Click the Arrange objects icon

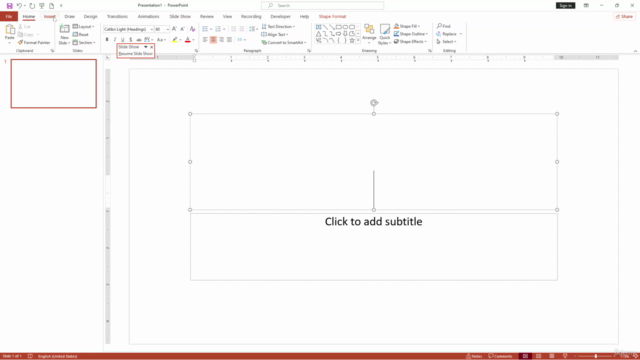[x=369, y=29]
